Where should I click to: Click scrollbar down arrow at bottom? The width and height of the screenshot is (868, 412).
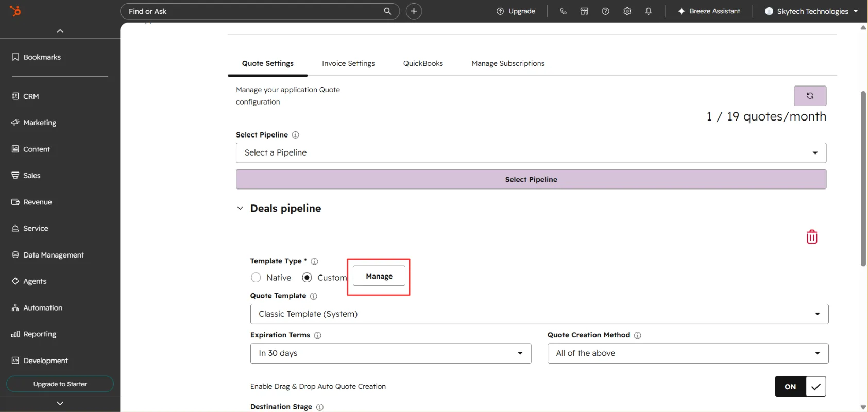(863, 407)
